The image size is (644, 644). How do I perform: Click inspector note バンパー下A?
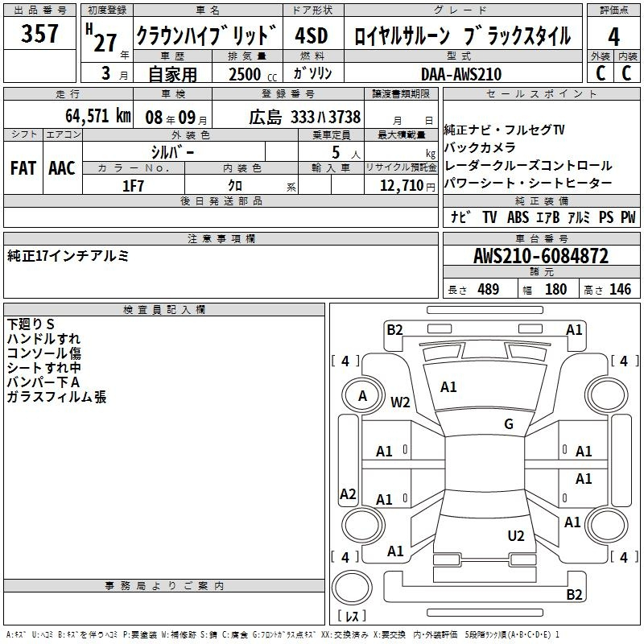click(x=43, y=382)
